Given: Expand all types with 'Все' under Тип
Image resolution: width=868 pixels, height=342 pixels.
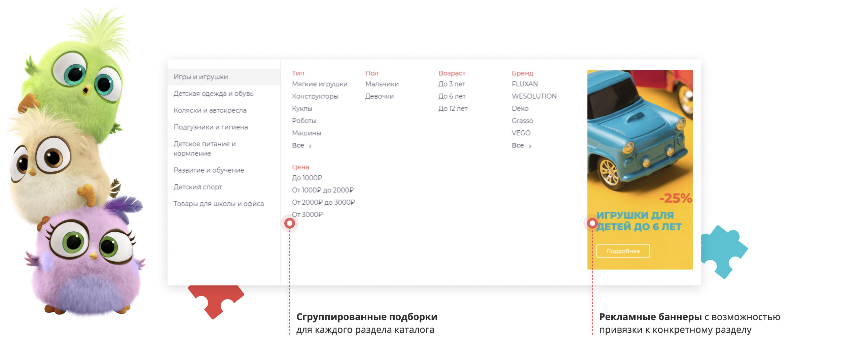Looking at the screenshot, I should pos(301,145).
